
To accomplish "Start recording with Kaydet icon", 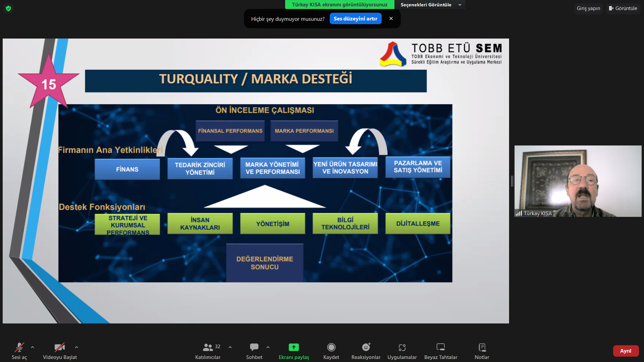I will point(331,348).
